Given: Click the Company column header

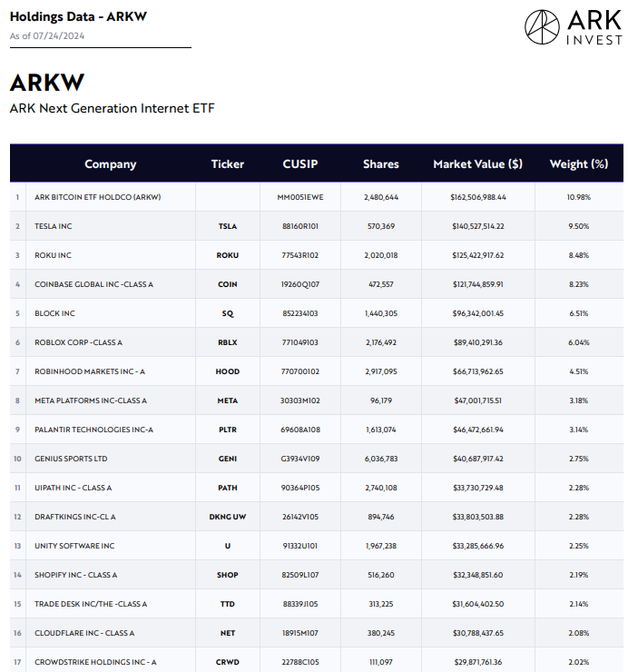Looking at the screenshot, I should click(111, 164).
